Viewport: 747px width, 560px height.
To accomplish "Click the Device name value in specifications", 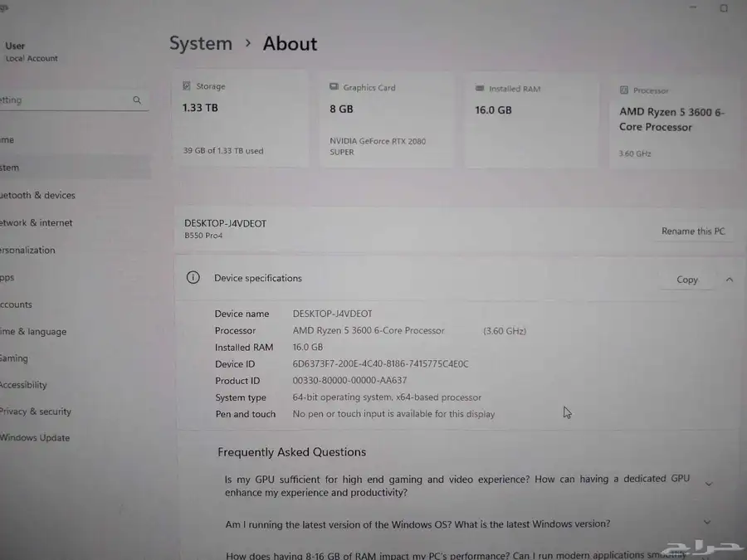I will click(x=332, y=314).
